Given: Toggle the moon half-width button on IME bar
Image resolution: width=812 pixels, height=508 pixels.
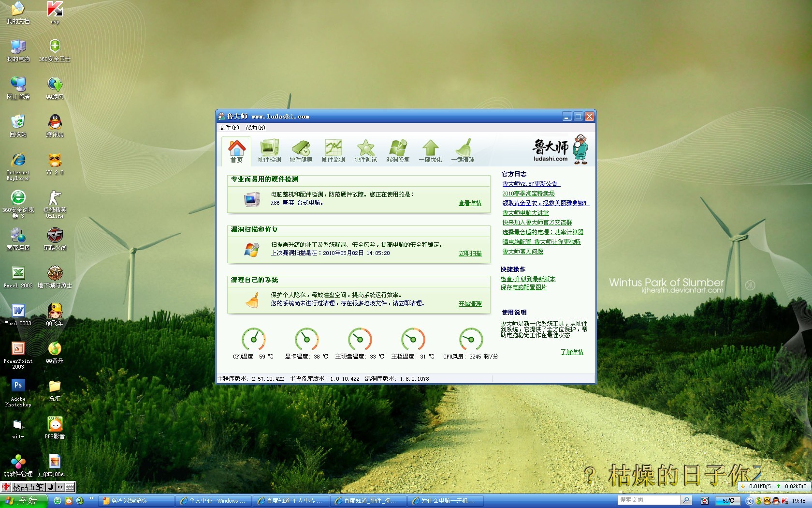Looking at the screenshot, I should tap(51, 487).
